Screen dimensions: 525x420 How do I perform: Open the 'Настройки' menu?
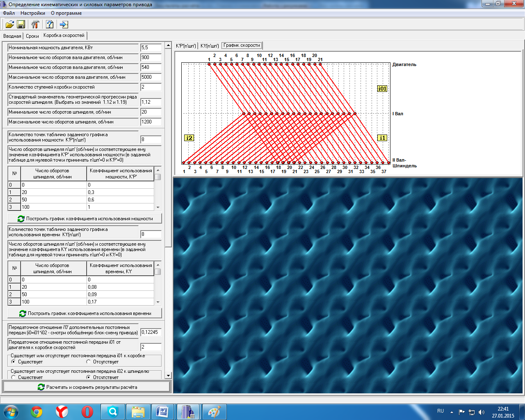pos(32,13)
